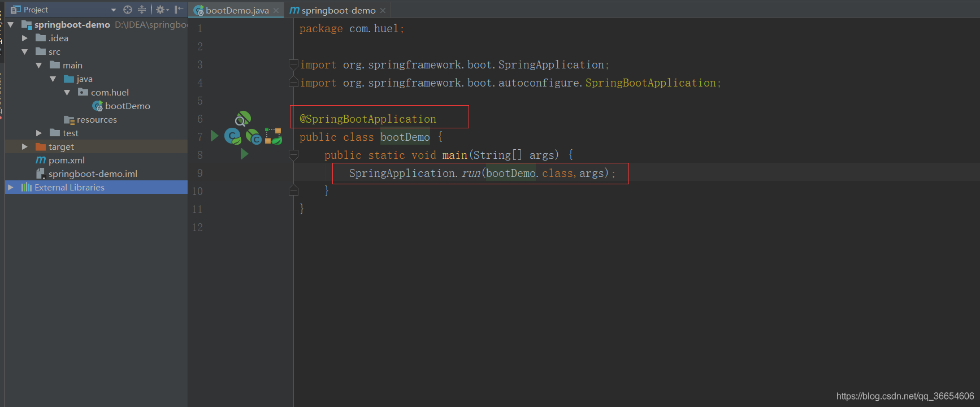
Task: Click the pom.xml Maven icon
Action: [41, 160]
